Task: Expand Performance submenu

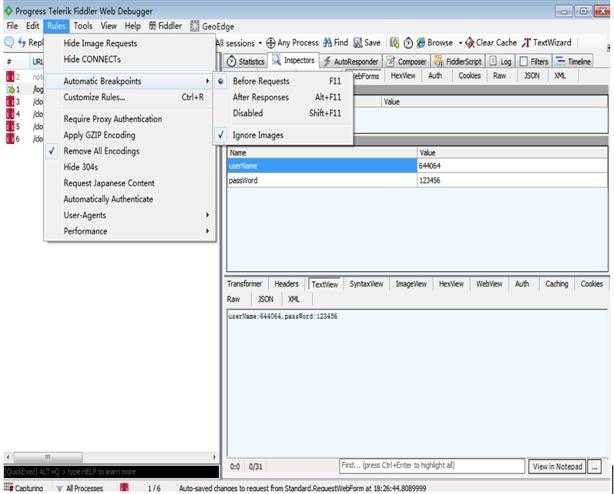Action: [x=130, y=231]
